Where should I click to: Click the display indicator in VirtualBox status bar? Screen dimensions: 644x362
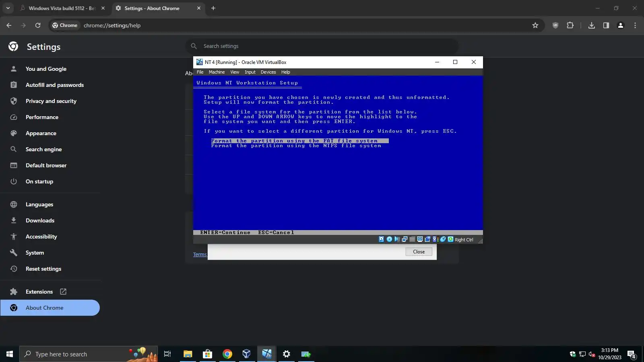tap(420, 239)
